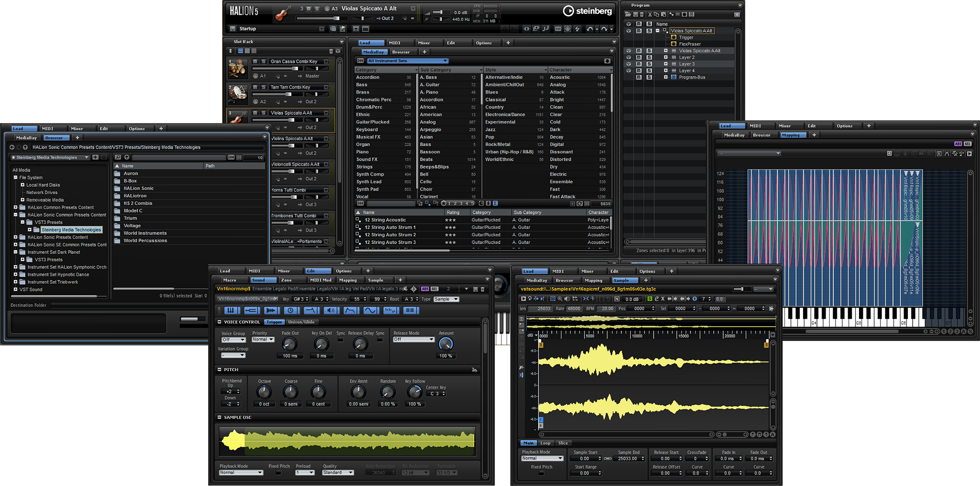Screen dimensions: 980x486
Task: Switch to Unison/Glide tab in Voice Control
Action: (x=302, y=322)
